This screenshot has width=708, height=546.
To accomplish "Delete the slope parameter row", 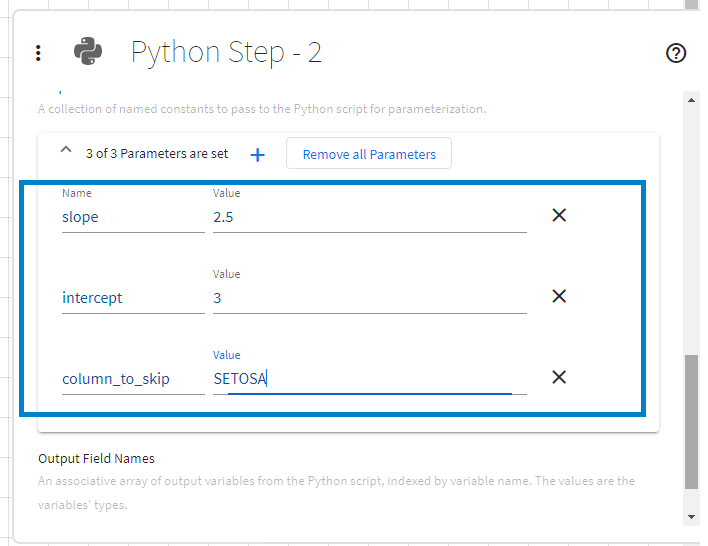I will coord(559,216).
